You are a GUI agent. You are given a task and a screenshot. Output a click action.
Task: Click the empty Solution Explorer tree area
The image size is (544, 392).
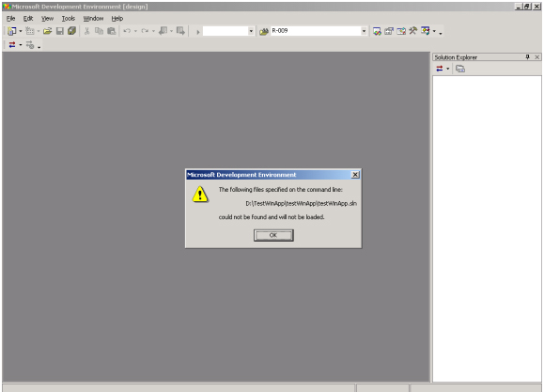tap(487, 228)
